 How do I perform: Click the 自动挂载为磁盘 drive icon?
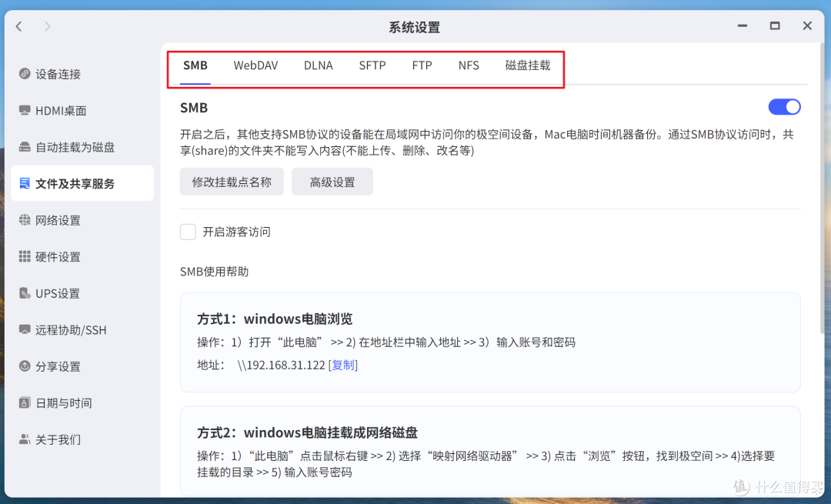tap(25, 147)
